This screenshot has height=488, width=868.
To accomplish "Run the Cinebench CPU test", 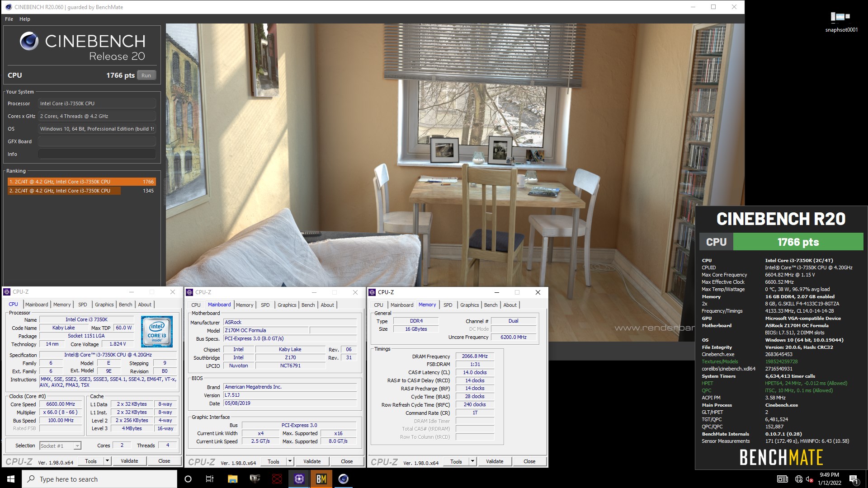I will pyautogui.click(x=146, y=75).
